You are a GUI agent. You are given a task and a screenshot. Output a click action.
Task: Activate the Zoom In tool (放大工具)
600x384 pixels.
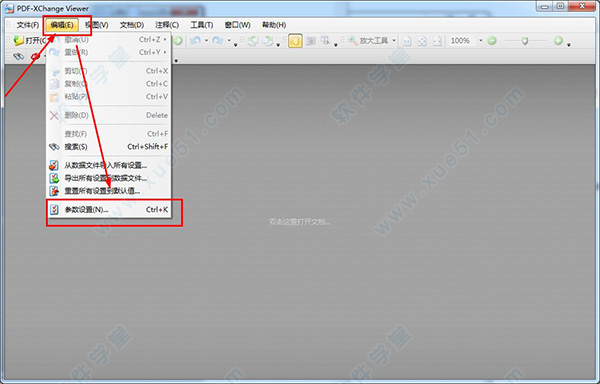(368, 40)
